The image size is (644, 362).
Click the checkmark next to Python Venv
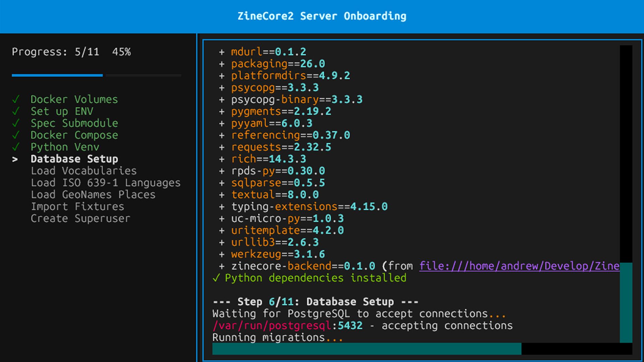[15, 147]
